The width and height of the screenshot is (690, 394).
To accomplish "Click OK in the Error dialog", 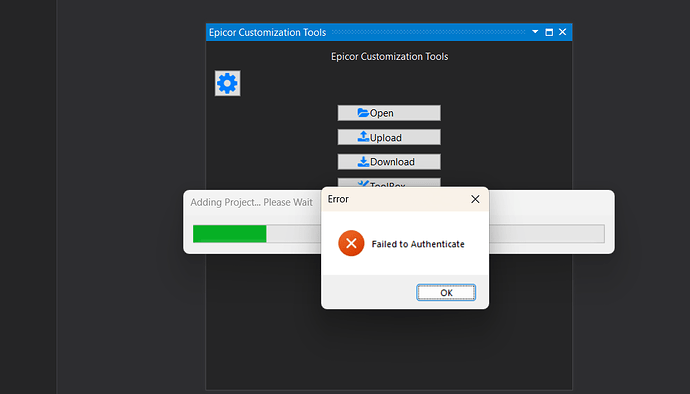I will [446, 293].
